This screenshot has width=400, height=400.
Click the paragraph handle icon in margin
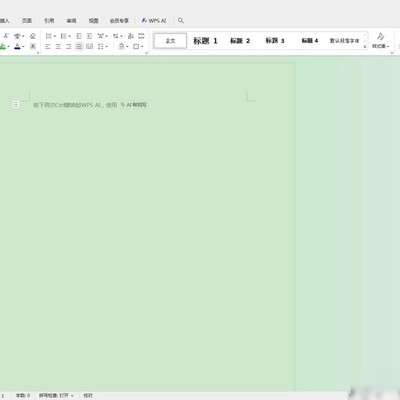pos(16,105)
